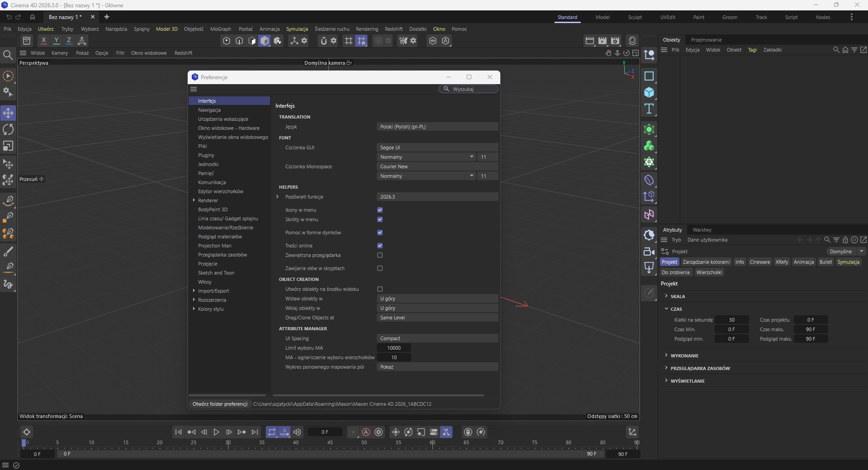The width and height of the screenshot is (868, 470).
Task: Click the Record active objects button
Action: tap(353, 432)
